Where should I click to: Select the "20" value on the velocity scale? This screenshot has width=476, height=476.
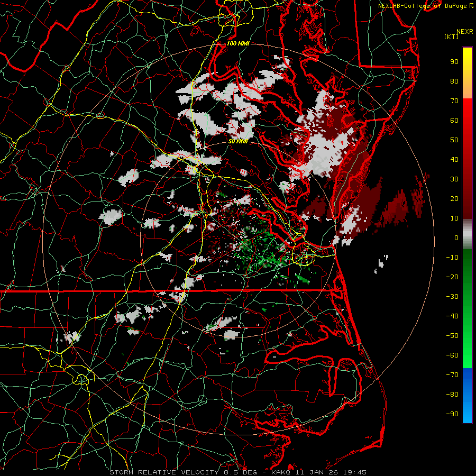(x=454, y=198)
